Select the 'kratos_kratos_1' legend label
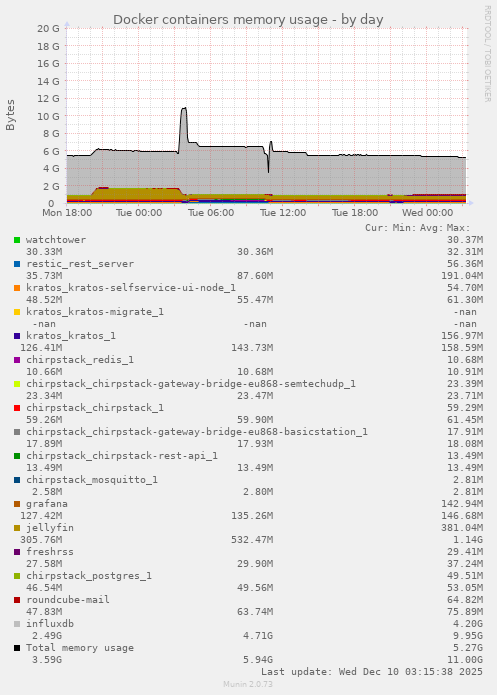This screenshot has width=497, height=695. tap(71, 336)
